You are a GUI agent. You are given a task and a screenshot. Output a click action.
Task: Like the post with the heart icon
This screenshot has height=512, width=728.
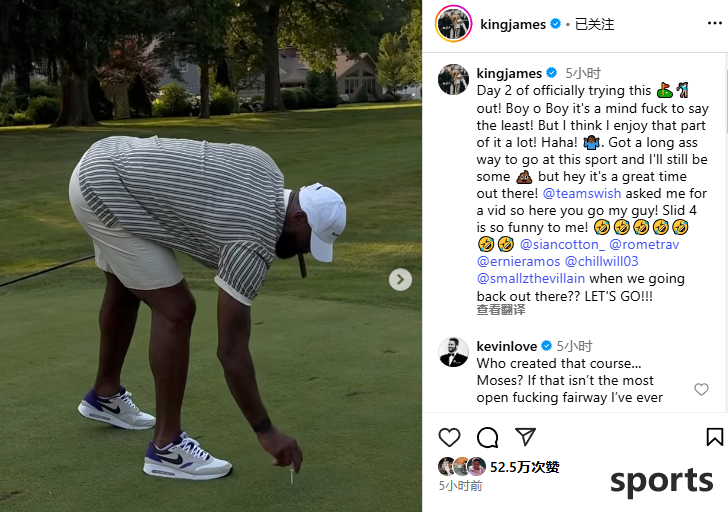click(449, 437)
